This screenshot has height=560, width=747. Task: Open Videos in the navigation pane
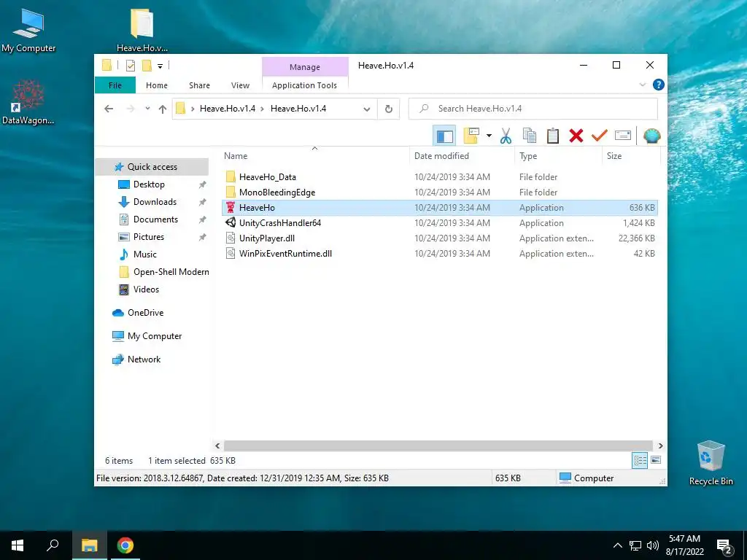coord(146,289)
